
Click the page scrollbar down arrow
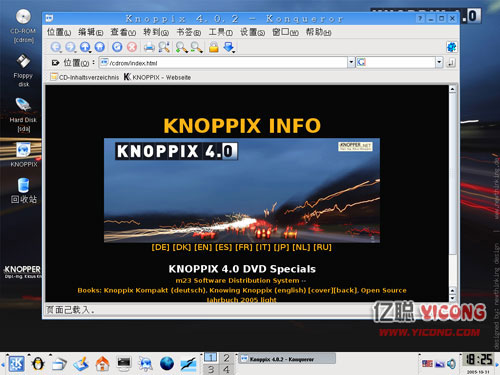coord(452,298)
